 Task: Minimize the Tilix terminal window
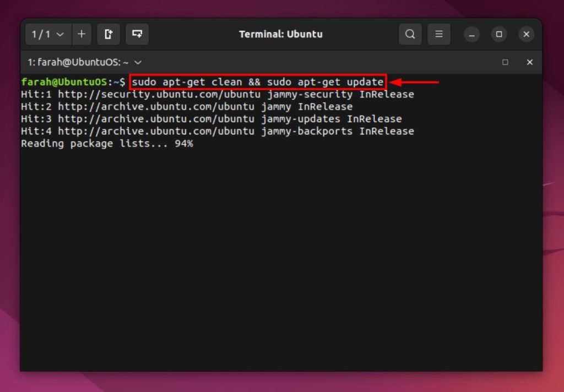[x=471, y=34]
